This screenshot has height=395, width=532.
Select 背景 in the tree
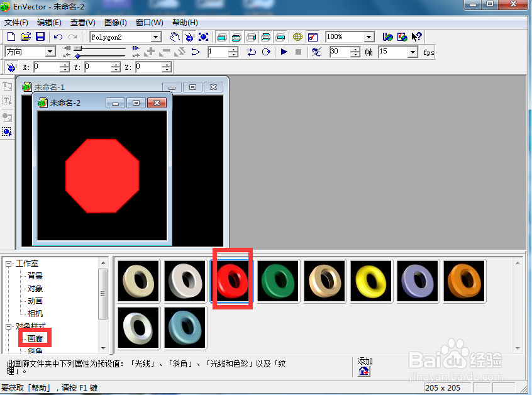click(35, 276)
